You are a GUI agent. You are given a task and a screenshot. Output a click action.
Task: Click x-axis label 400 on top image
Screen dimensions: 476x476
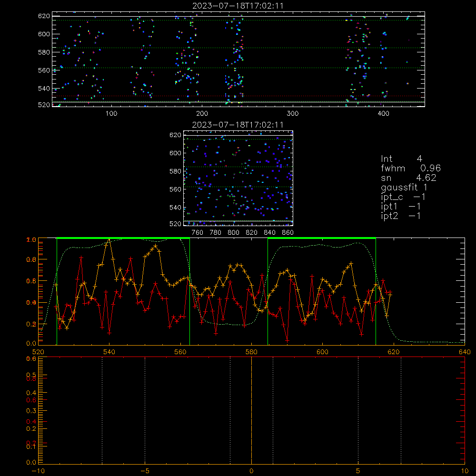383,114
